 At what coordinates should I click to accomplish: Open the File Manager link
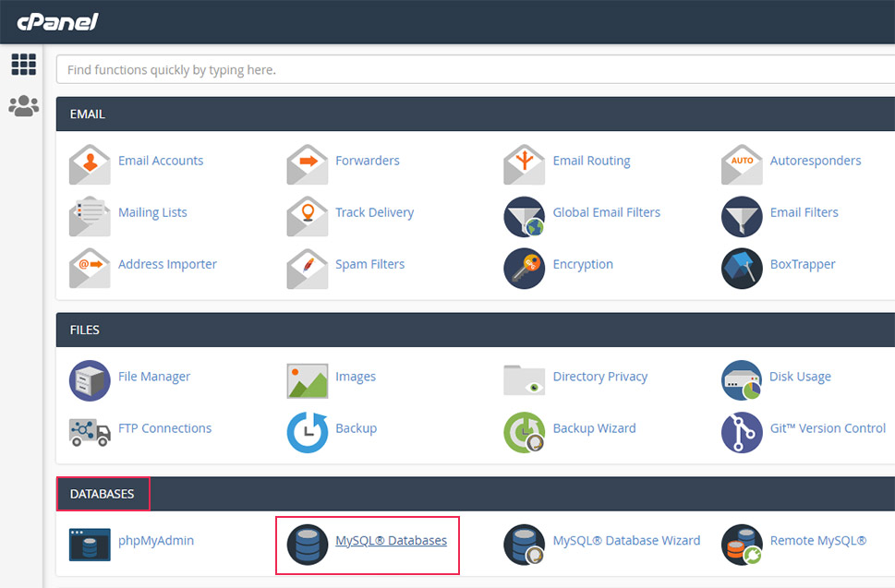click(x=154, y=377)
